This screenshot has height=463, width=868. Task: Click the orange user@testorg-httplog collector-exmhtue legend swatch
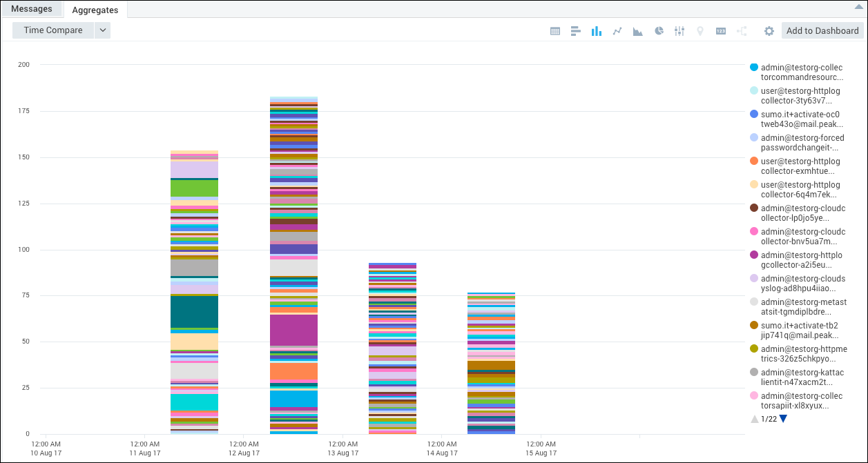754,161
